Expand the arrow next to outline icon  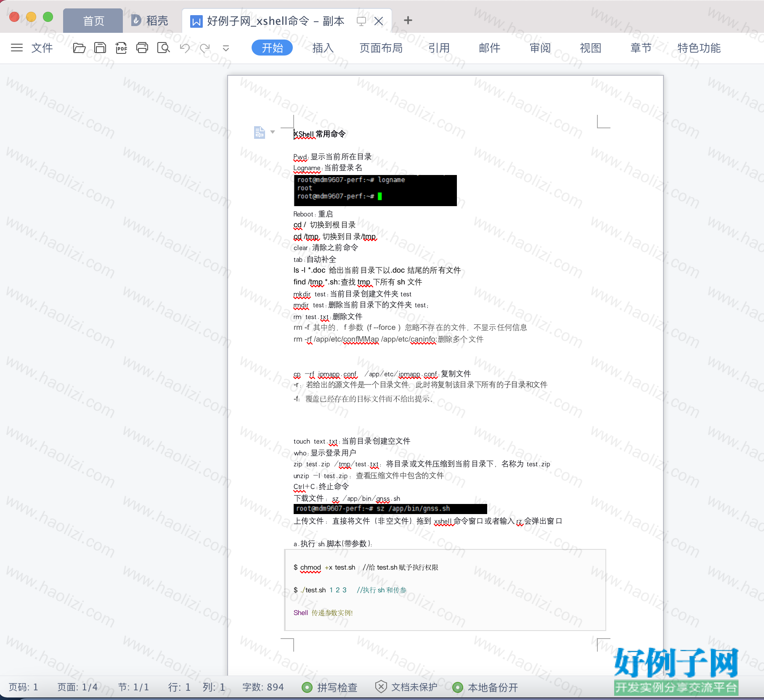pyautogui.click(x=273, y=132)
